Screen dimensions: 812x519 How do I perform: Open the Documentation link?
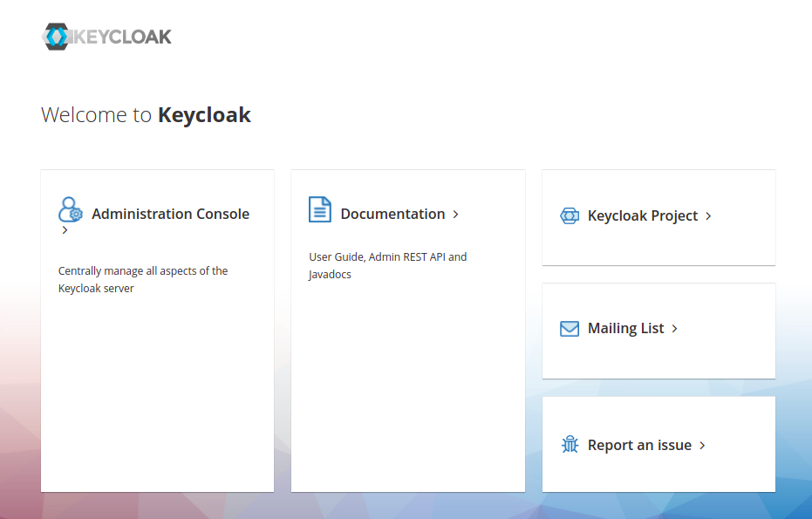click(x=392, y=214)
